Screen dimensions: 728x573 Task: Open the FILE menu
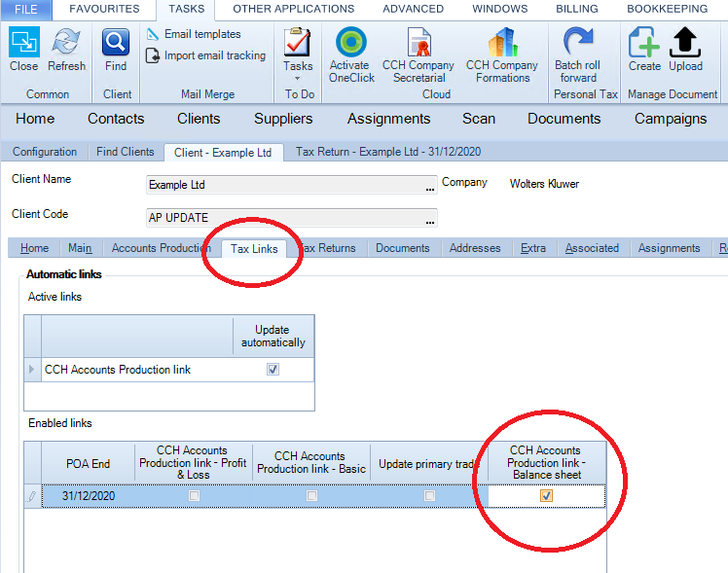[26, 10]
